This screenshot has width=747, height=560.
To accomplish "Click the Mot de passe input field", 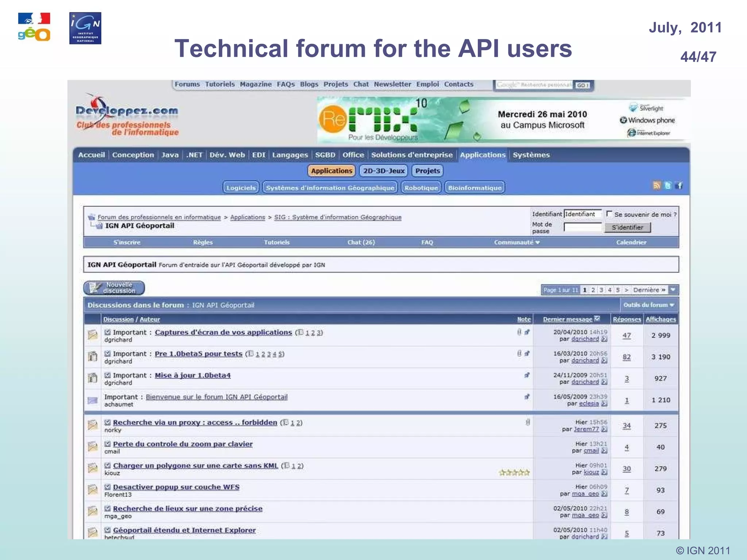I will click(582, 227).
